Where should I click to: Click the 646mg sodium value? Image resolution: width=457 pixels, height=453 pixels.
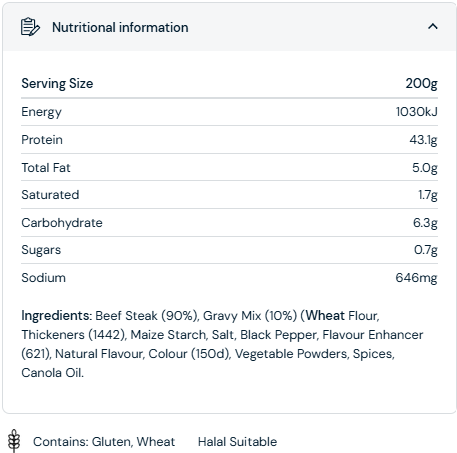[416, 278]
